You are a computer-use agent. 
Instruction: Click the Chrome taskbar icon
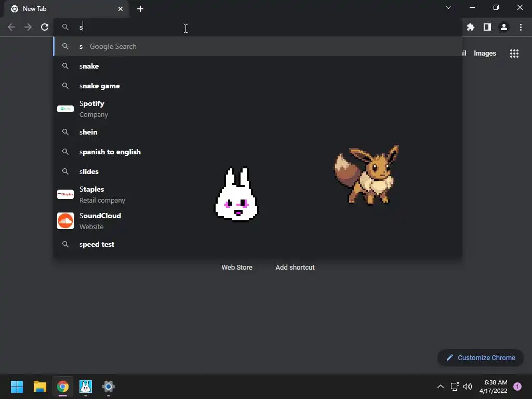click(x=63, y=387)
